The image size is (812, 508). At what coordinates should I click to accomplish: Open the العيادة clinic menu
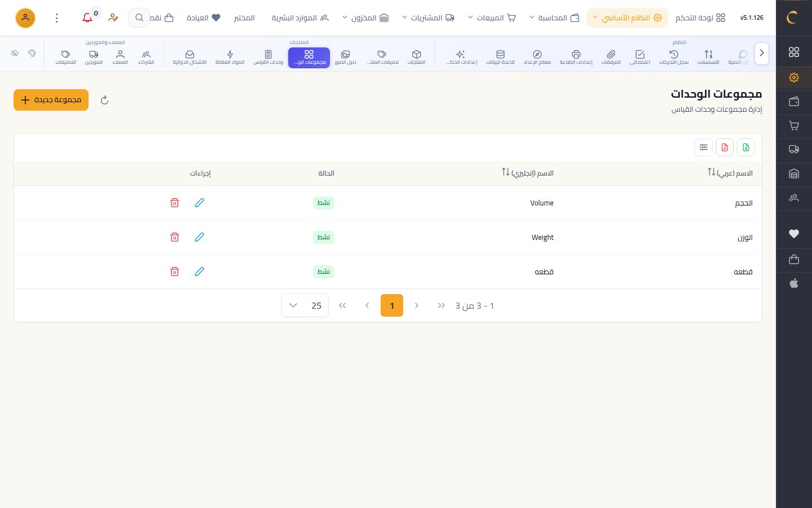click(204, 18)
